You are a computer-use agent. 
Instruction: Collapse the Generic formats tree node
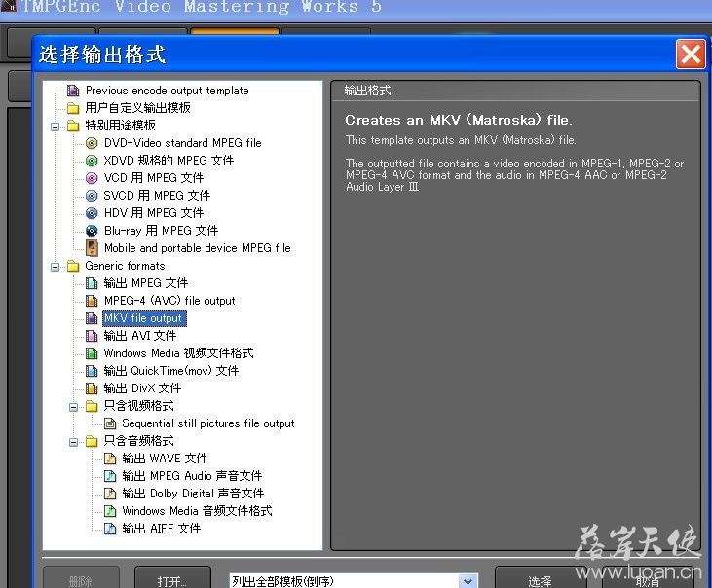pyautogui.click(x=55, y=267)
